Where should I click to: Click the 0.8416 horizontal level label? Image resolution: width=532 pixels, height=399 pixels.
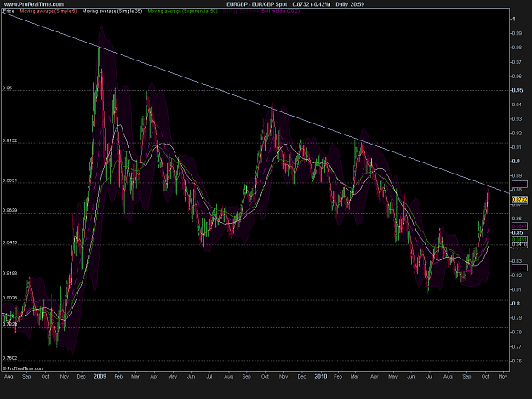[x=8, y=242]
